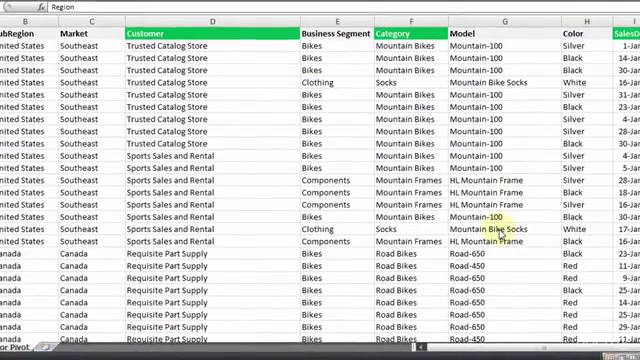
Task: Click White in the Sports Sales and Rental row
Action: 574,229
